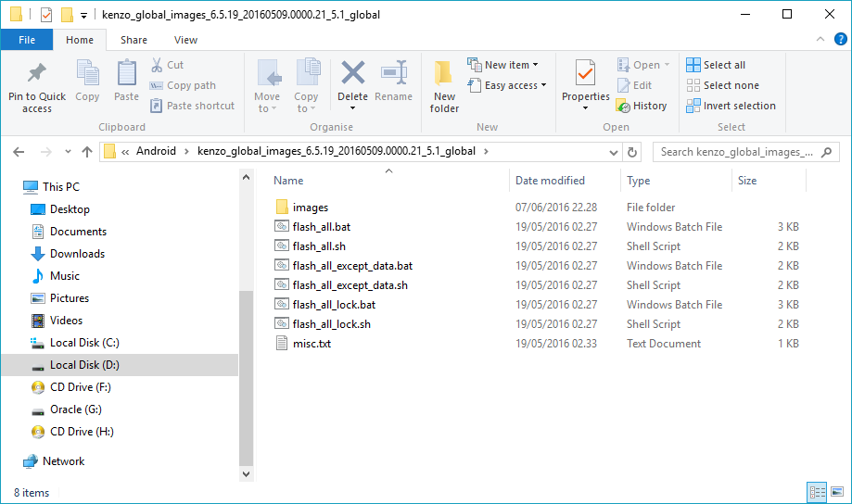The width and height of the screenshot is (852, 504).
Task: Open Downloads in navigation pane
Action: [77, 254]
